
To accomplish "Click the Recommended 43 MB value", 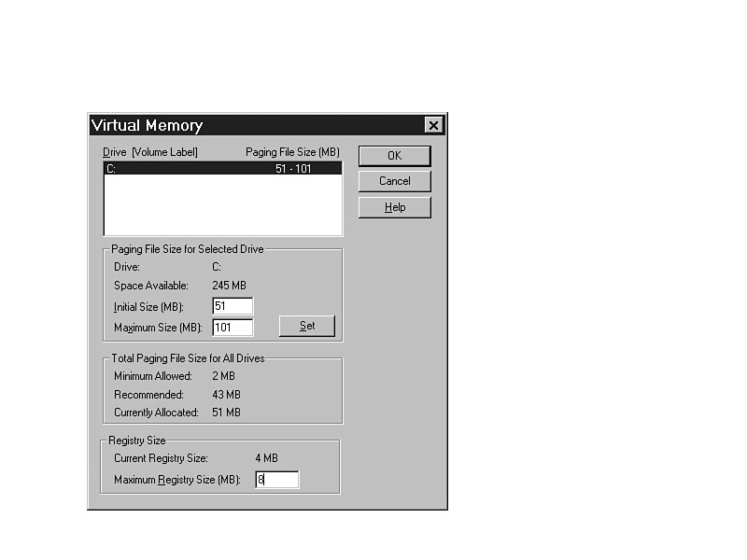I will [x=226, y=395].
